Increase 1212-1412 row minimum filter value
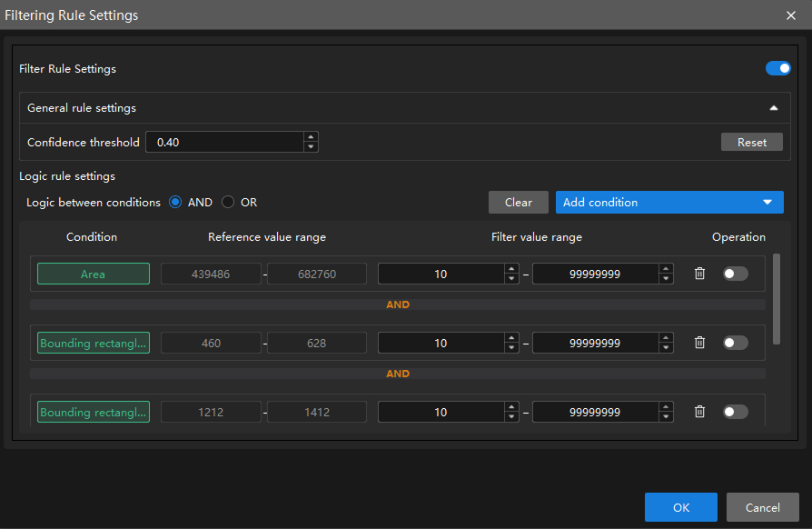The image size is (812, 529). tap(511, 407)
